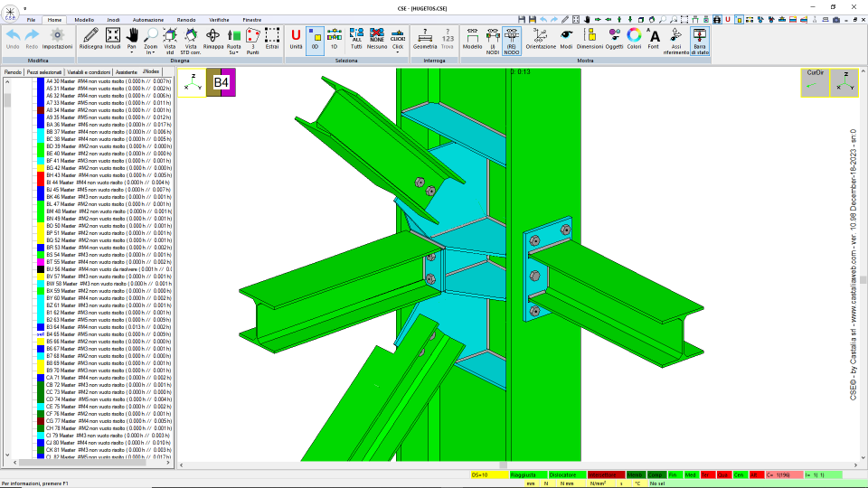Click the Font letter A icon
Screen dimensions: 868x488
[653, 36]
